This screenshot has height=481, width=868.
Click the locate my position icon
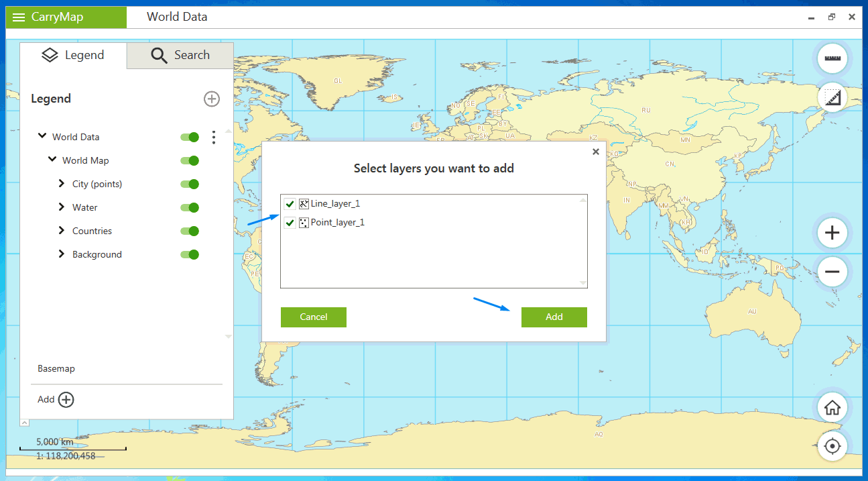pyautogui.click(x=832, y=446)
